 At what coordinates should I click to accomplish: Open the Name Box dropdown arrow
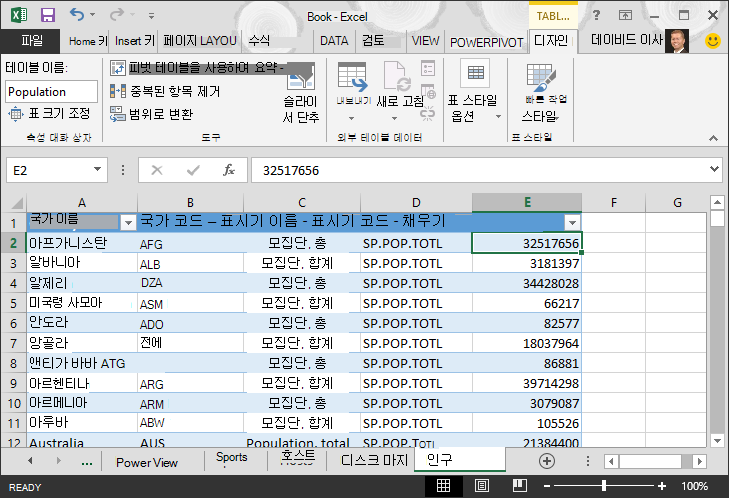point(97,170)
